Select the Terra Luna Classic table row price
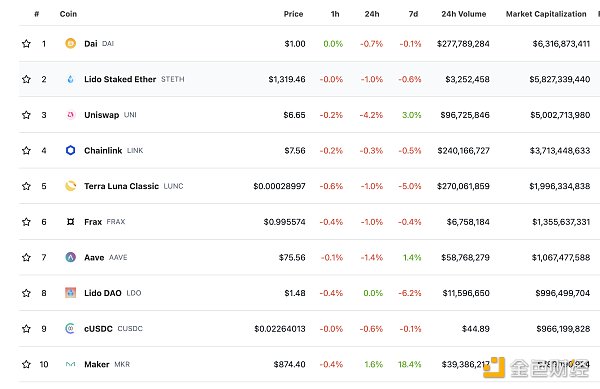This screenshot has width=600, height=389. point(279,186)
